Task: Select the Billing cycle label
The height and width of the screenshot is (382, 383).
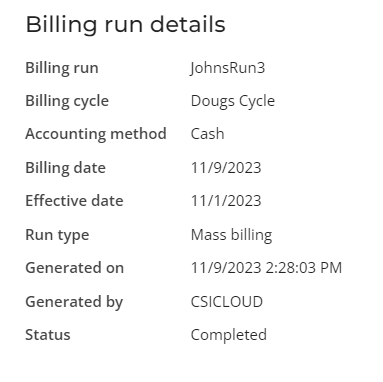Action: pyautogui.click(x=67, y=101)
